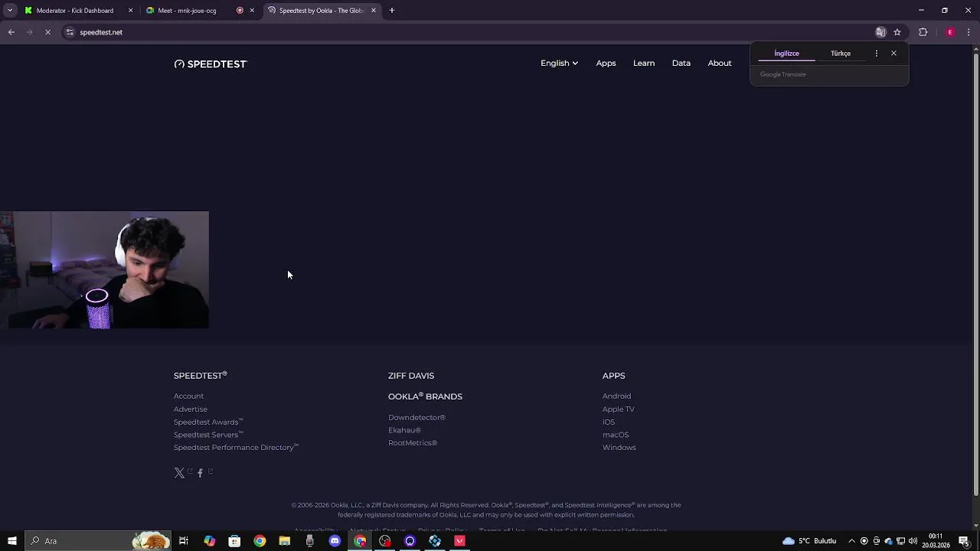Image resolution: width=980 pixels, height=551 pixels.
Task: Select the İngilizce translate tab
Action: (786, 54)
